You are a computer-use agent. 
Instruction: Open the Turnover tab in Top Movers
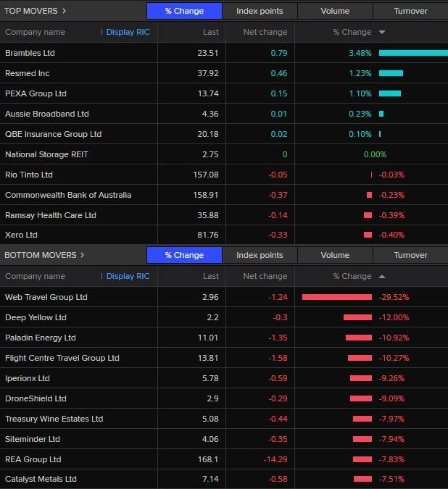(x=410, y=11)
